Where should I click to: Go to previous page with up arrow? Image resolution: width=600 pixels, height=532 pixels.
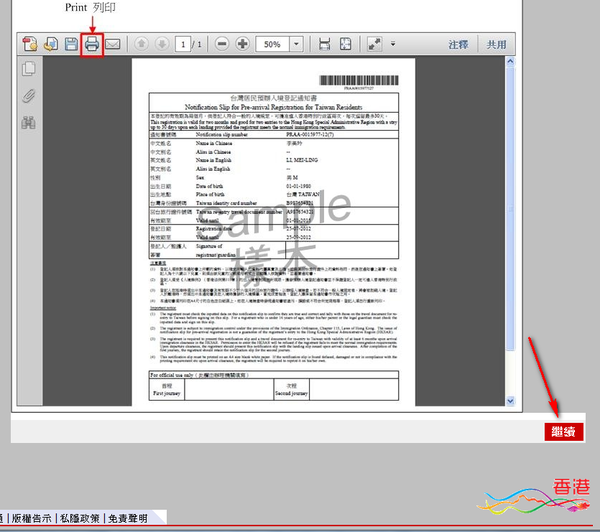141,45
